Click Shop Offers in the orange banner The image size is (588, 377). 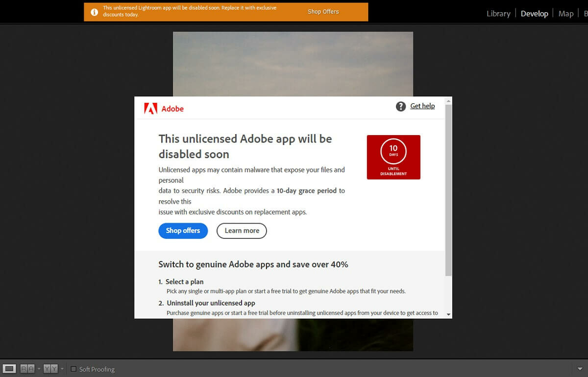pyautogui.click(x=323, y=12)
